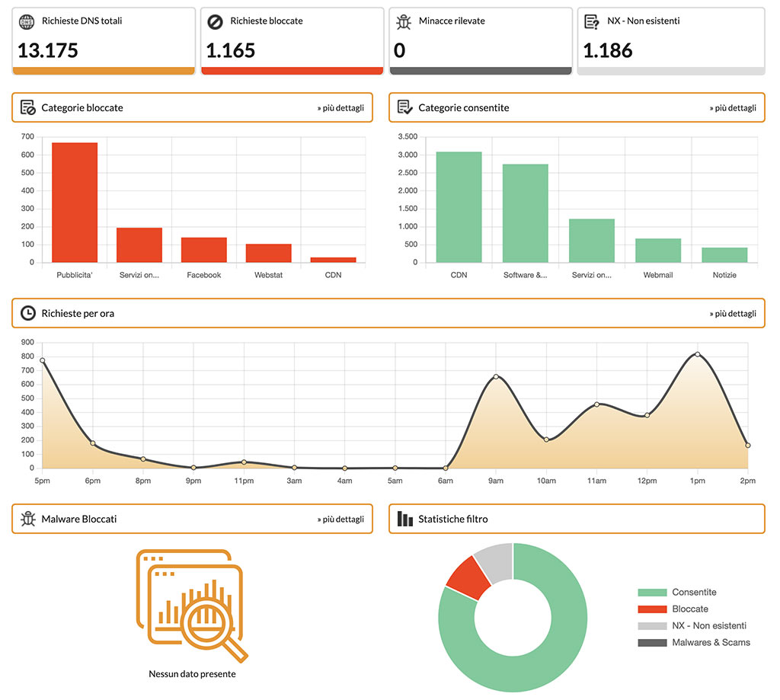Viewport: 780px width, 700px height.
Task: Select the Software &... green bar
Action: 526,213
